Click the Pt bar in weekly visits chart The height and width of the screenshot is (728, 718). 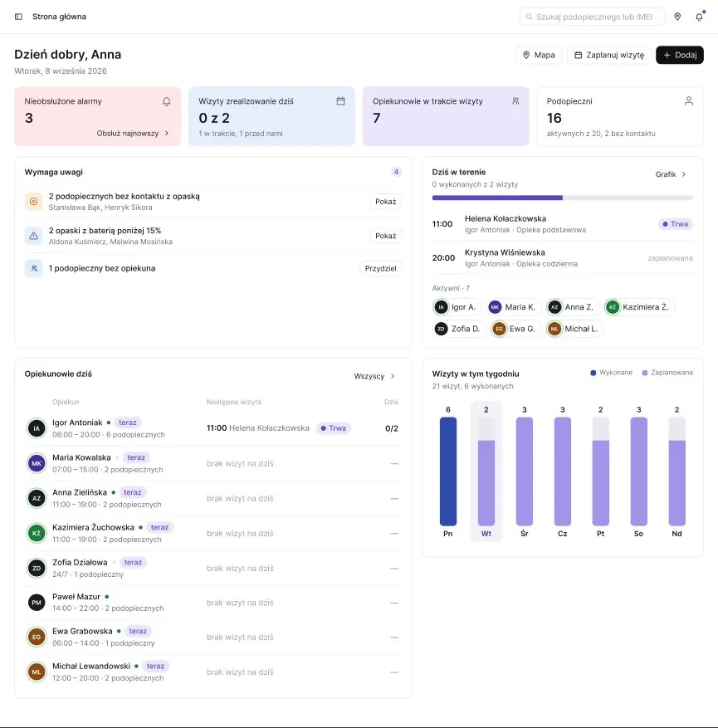tap(601, 471)
